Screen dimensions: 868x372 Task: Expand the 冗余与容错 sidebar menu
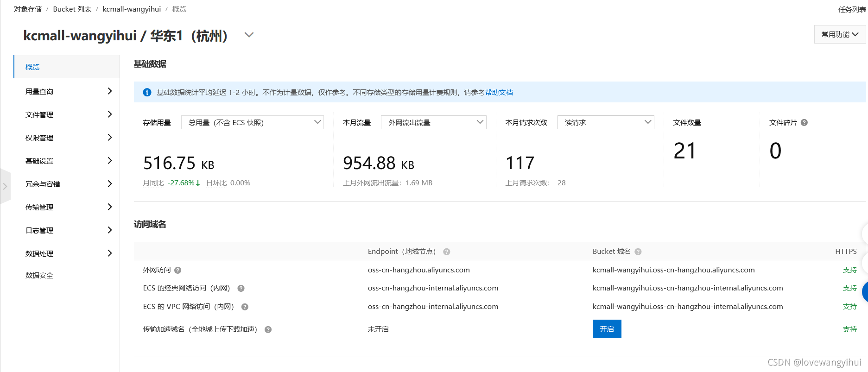tap(67, 184)
